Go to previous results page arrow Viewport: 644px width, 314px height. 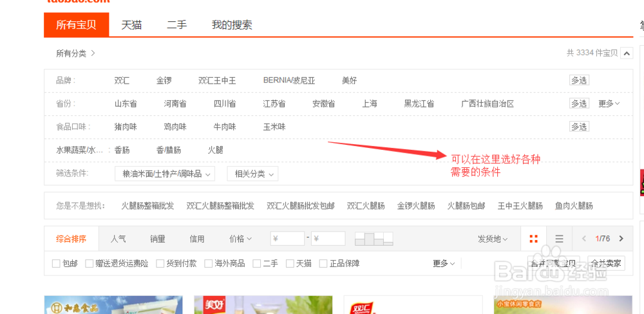tap(584, 239)
